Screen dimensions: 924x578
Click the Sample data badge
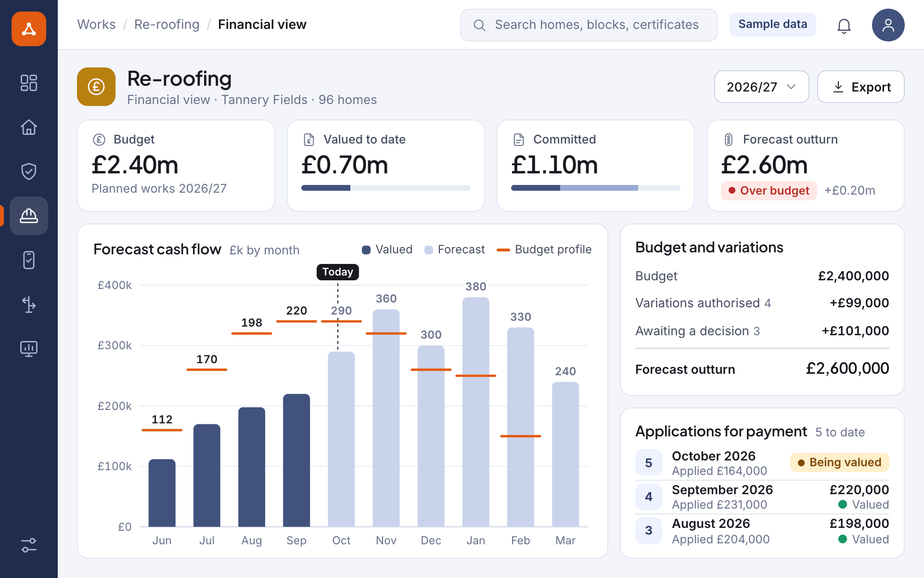tap(772, 25)
